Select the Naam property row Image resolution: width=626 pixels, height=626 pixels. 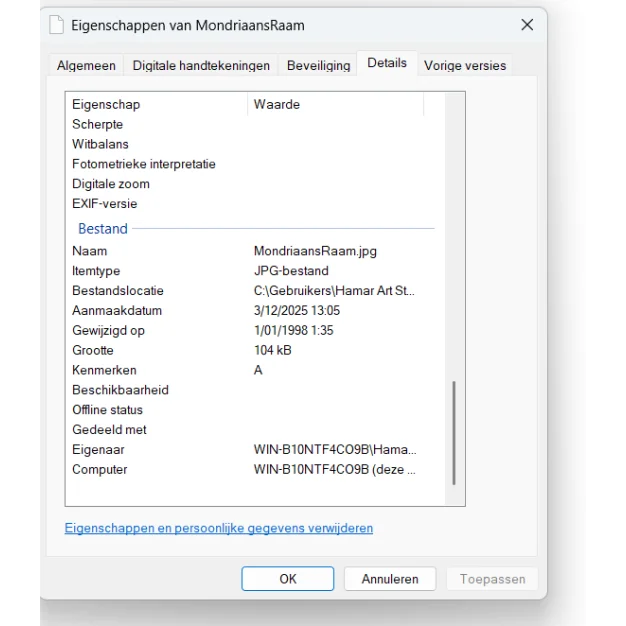click(x=90, y=251)
